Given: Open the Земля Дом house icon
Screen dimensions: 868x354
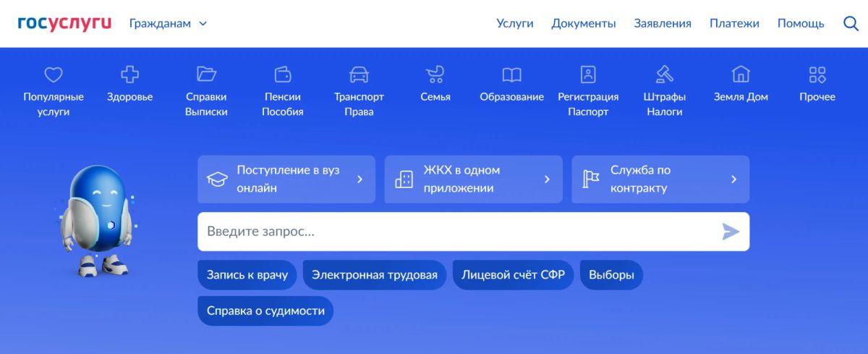Looking at the screenshot, I should 741,74.
